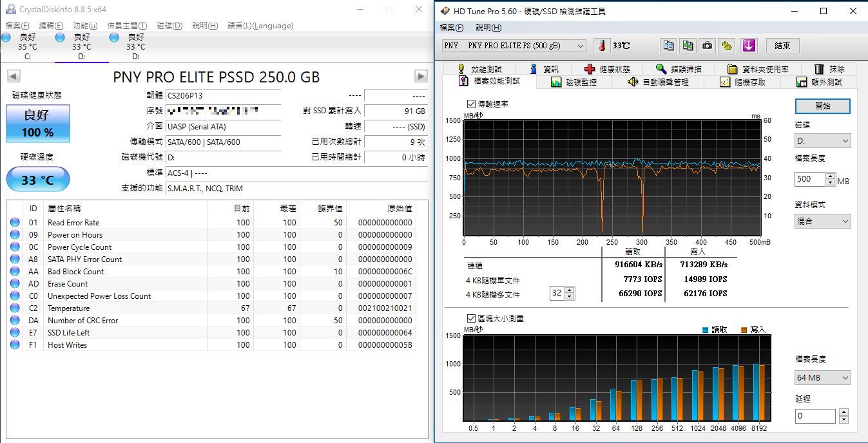This screenshot has height=443, width=868.
Task: Switch to the 資料夾使用率 tab
Action: coord(757,69)
